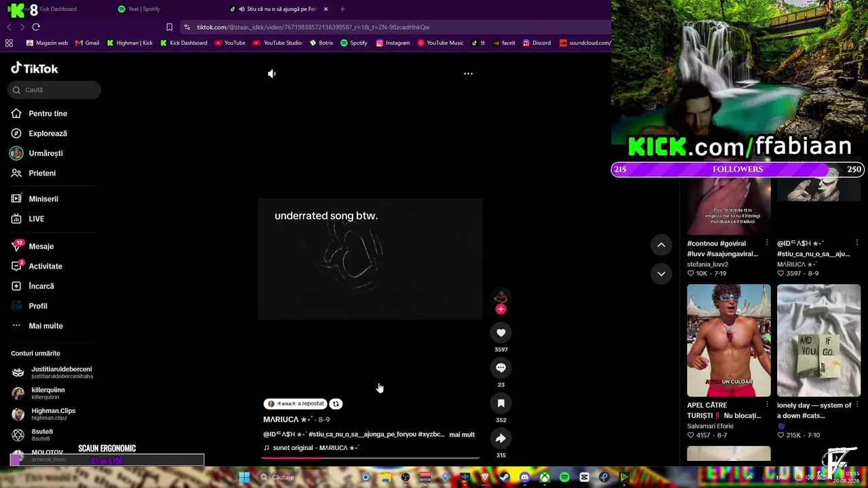Share the video with the arrow icon
This screenshot has width=868, height=488.
pos(501,439)
